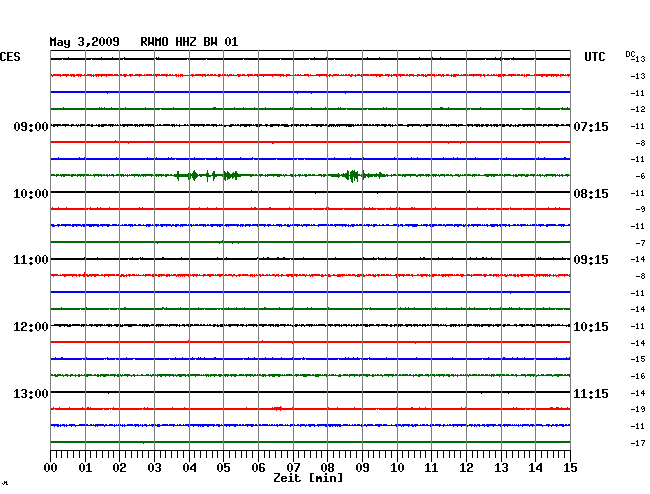Click the "DC" column header label
The height and width of the screenshot is (494, 650).
tap(630, 54)
